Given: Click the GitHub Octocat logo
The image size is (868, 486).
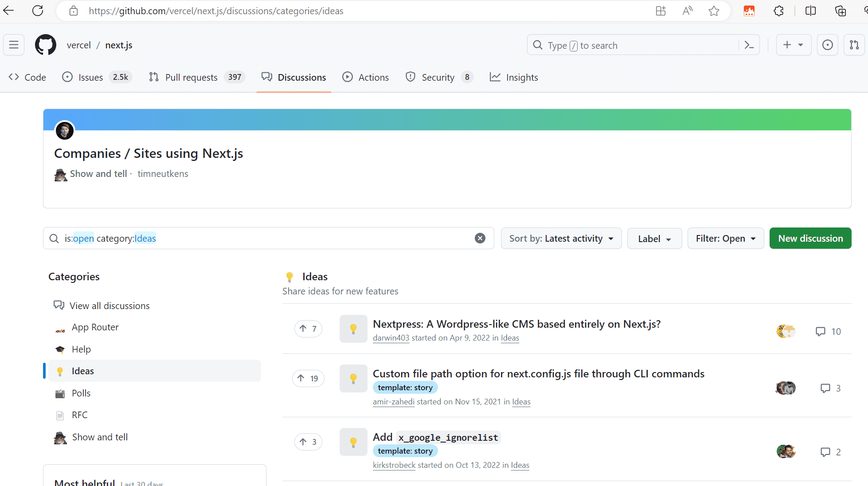Looking at the screenshot, I should click(x=46, y=45).
